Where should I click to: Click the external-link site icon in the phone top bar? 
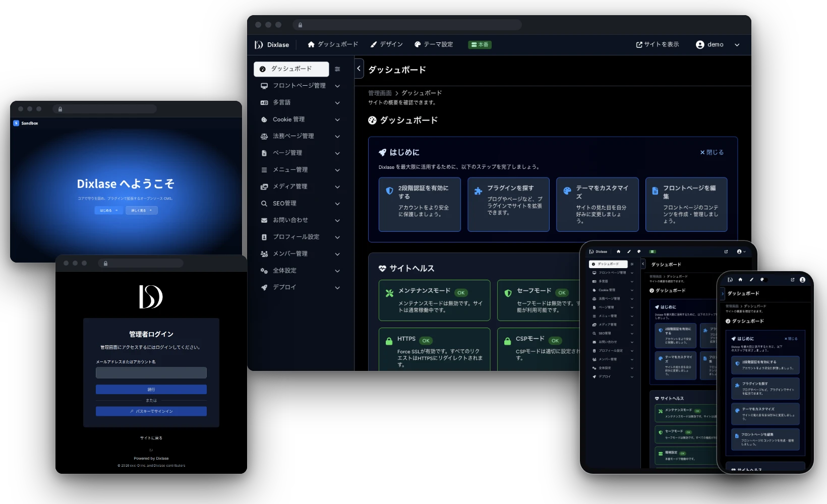793,280
